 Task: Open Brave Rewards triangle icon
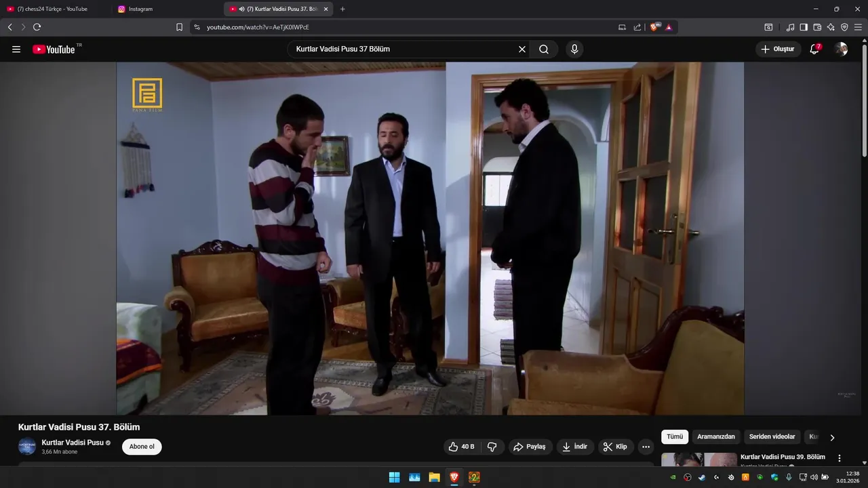click(669, 27)
